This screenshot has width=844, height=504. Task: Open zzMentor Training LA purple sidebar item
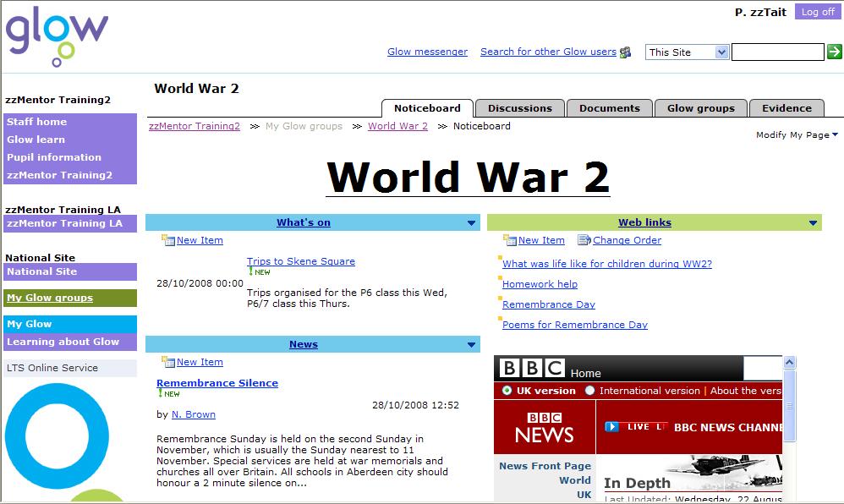(x=70, y=223)
